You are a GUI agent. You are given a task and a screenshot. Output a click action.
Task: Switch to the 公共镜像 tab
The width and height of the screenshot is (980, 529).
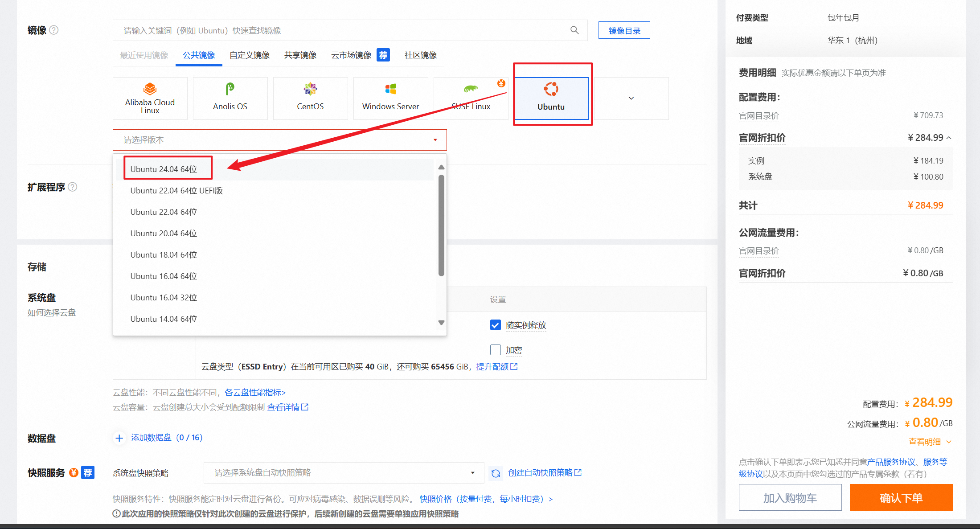click(199, 55)
